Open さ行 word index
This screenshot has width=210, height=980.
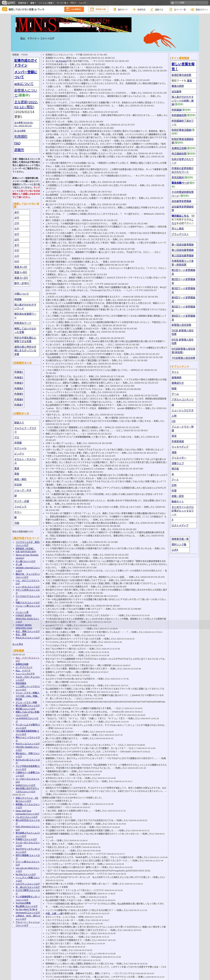click(17, 223)
